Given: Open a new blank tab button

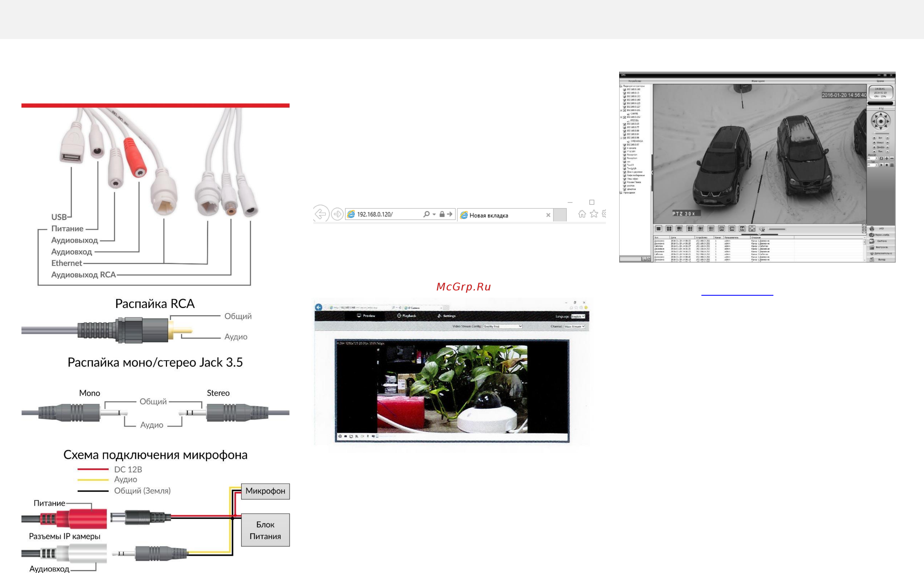Looking at the screenshot, I should 560,215.
